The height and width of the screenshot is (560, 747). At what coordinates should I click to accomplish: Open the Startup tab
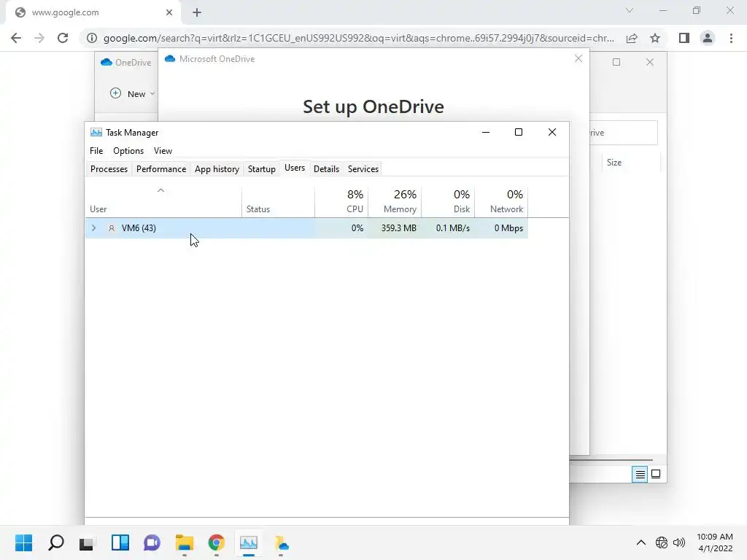click(262, 169)
